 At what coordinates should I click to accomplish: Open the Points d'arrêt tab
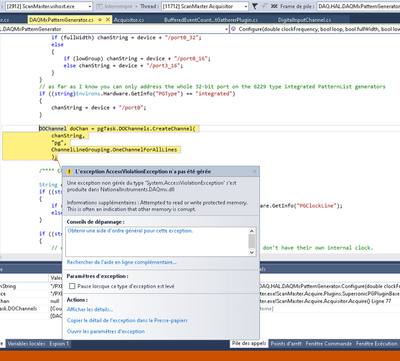tap(286, 344)
